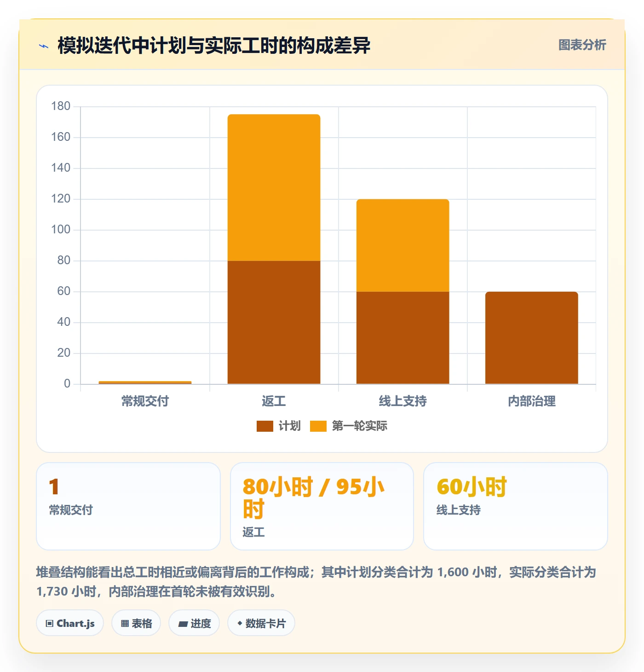
Task: Click the 图表分析 label in header
Action: click(582, 45)
